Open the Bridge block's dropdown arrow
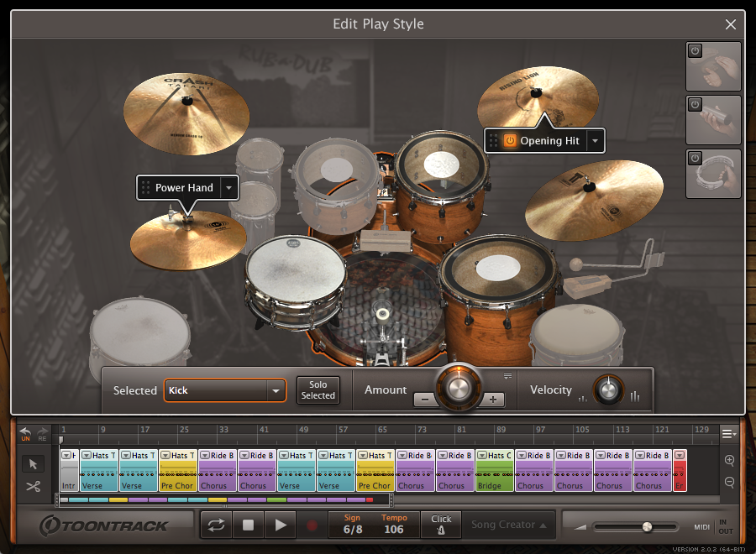 481,455
